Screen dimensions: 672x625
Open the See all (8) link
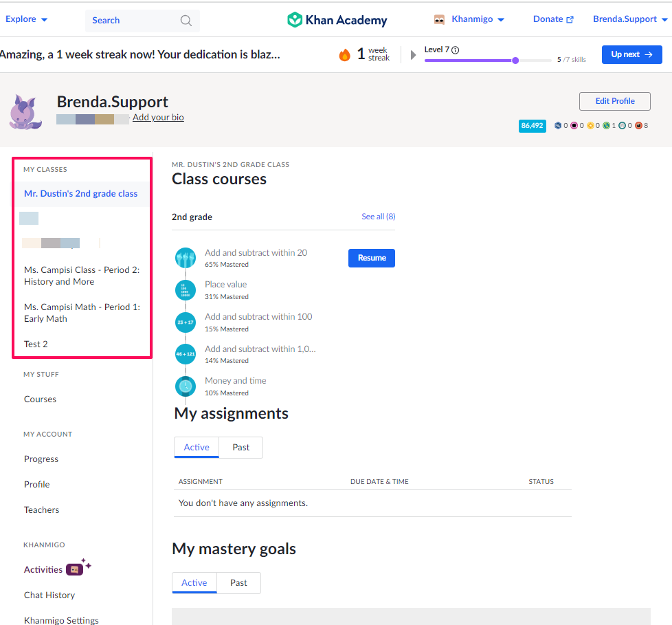coord(378,217)
